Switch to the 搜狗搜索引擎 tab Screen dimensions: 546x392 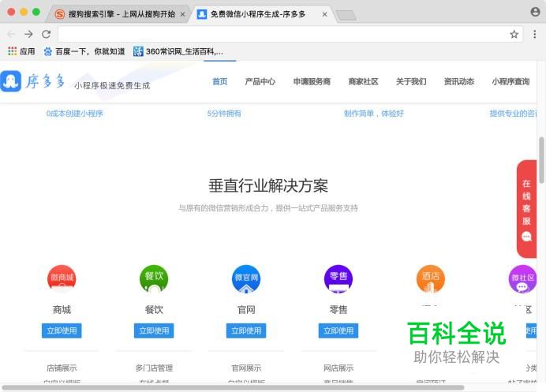point(118,14)
